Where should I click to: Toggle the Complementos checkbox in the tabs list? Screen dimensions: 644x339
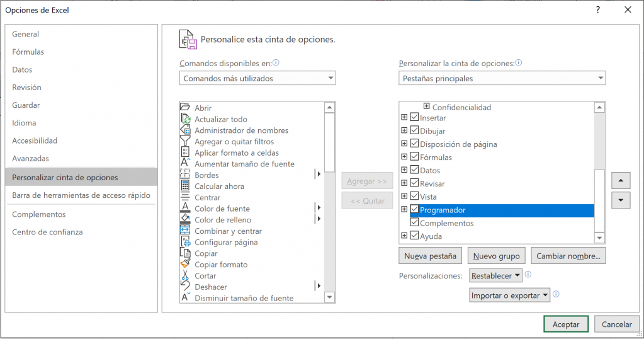tap(414, 222)
